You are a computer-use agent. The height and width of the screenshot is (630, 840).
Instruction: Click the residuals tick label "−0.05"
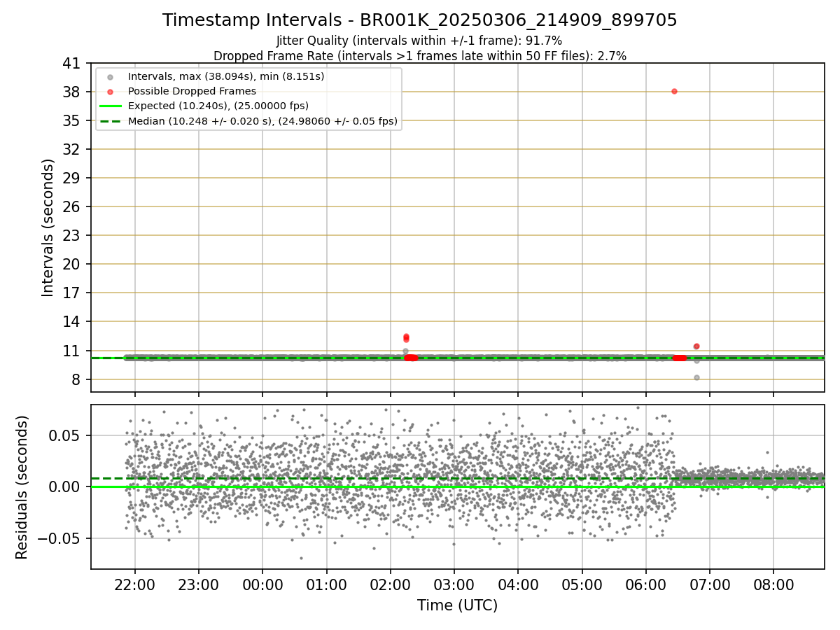59,538
